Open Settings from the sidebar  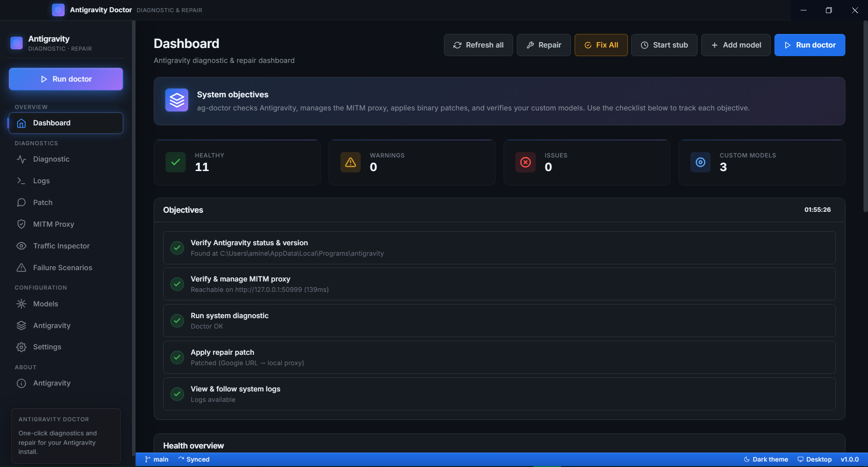tap(66, 347)
